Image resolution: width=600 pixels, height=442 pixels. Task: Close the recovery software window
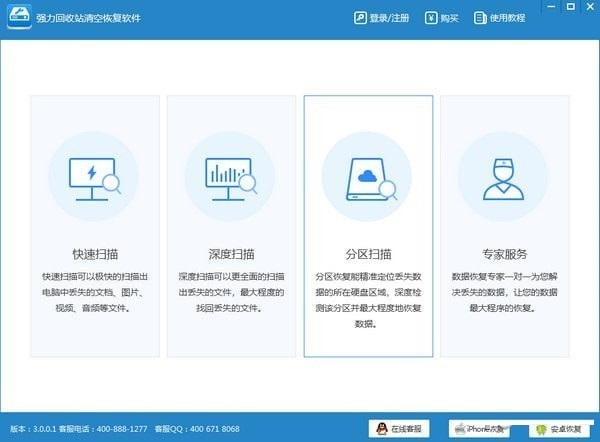point(590,7)
